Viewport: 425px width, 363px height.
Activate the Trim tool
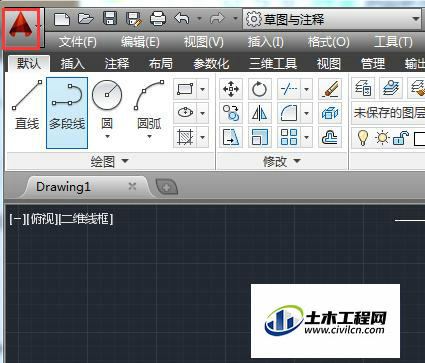pos(289,89)
